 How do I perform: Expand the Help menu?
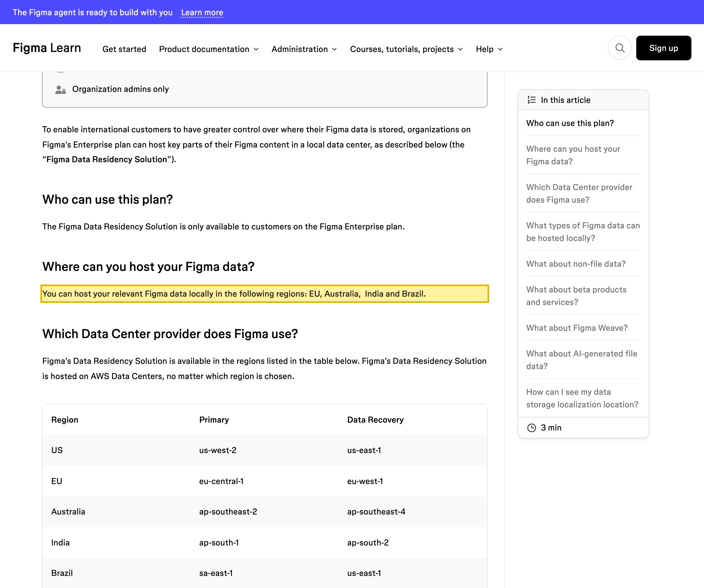point(489,49)
